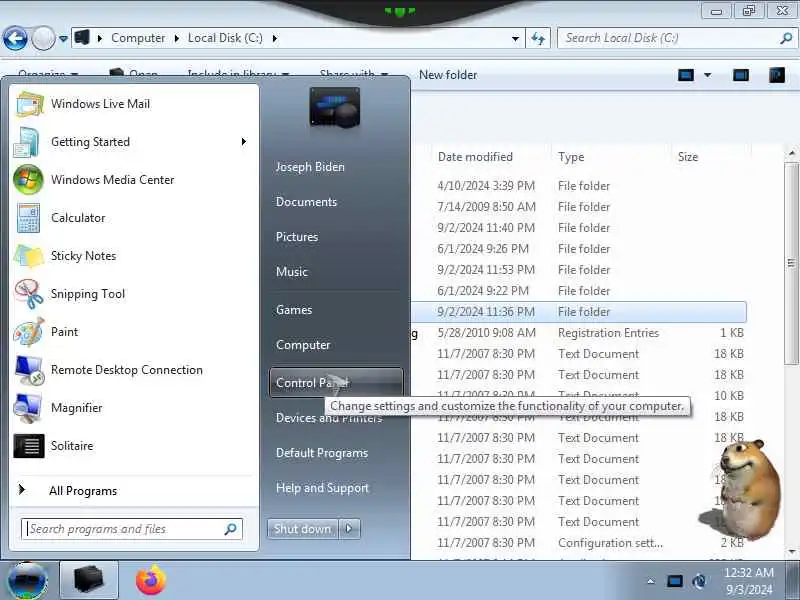The image size is (800, 600).
Task: Open Remote Desktop Connection icon
Action: 29,370
